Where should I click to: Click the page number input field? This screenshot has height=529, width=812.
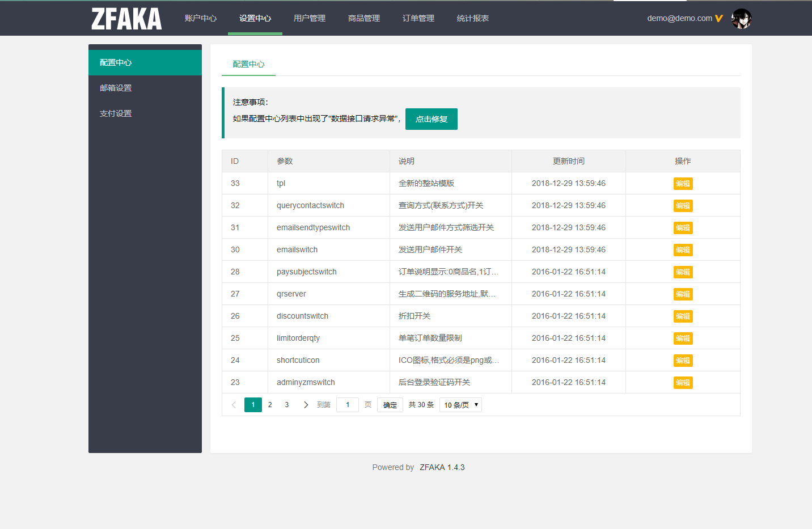point(348,405)
